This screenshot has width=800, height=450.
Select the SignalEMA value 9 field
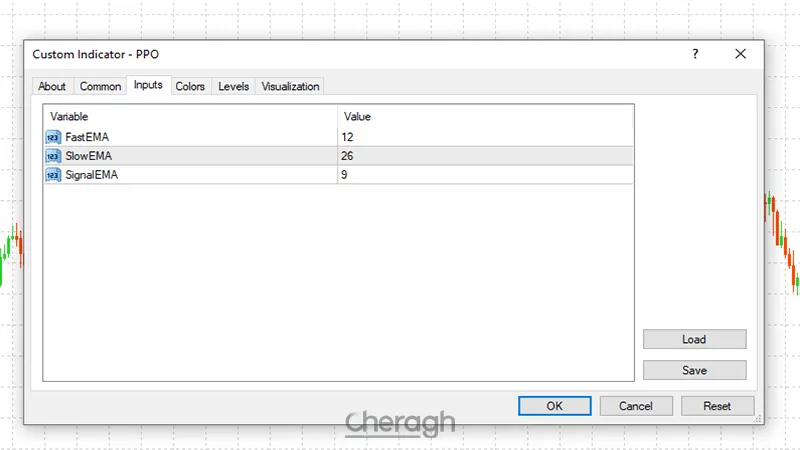[x=485, y=175]
